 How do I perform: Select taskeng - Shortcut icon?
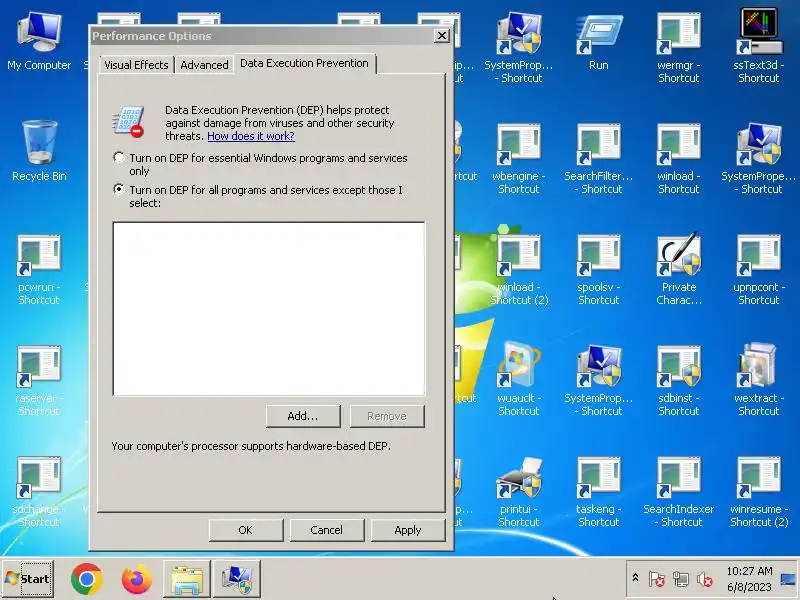click(598, 491)
